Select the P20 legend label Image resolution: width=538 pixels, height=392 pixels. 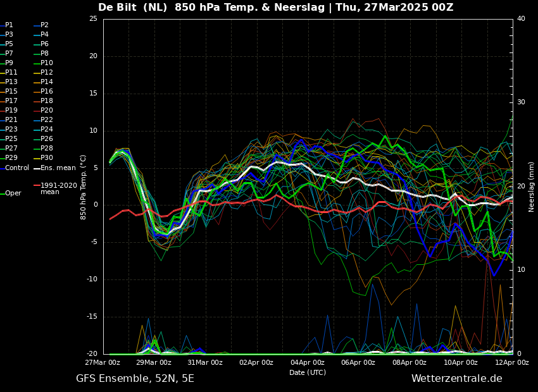(x=47, y=111)
